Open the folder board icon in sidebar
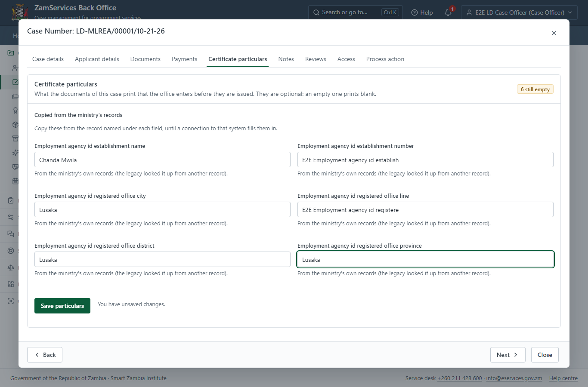Image resolution: width=588 pixels, height=387 pixels. pos(11,53)
